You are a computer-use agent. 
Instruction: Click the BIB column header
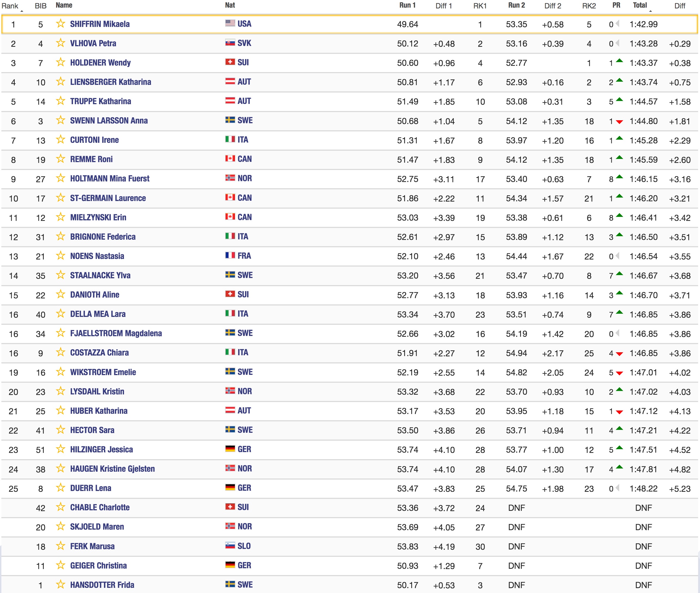coord(41,6)
